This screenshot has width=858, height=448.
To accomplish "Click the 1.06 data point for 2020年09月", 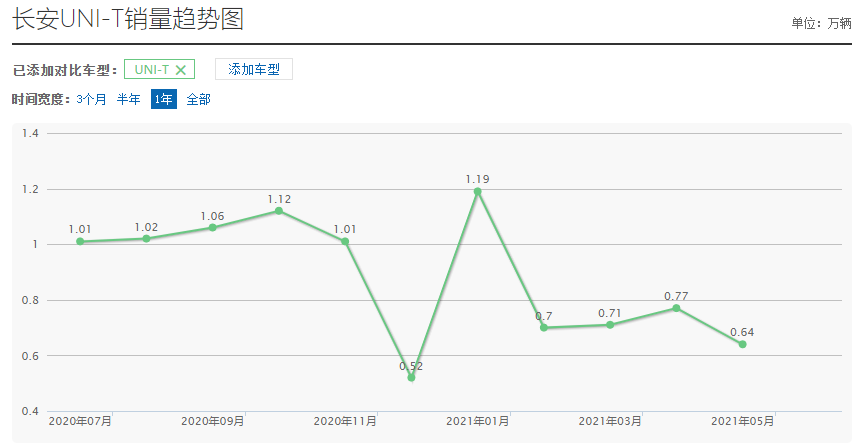I will [x=212, y=228].
